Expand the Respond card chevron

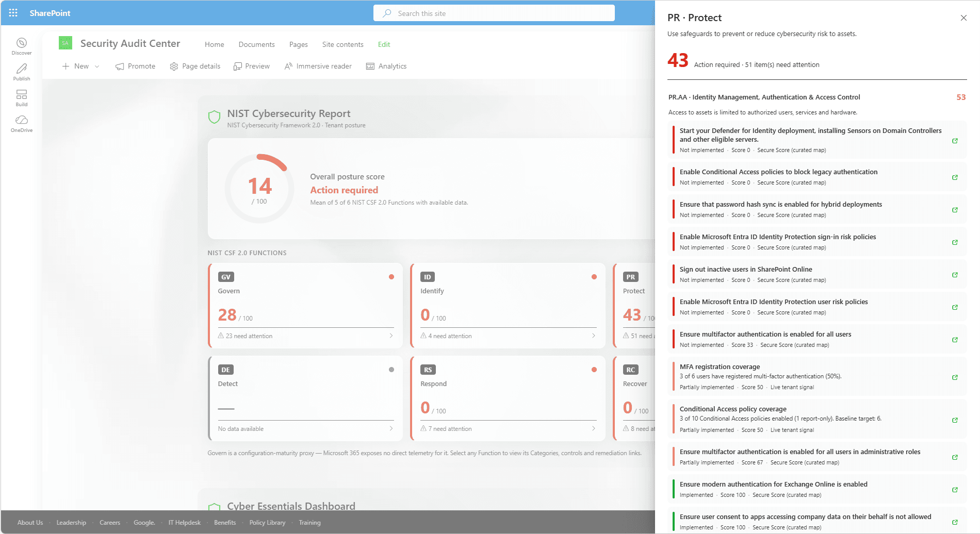tap(594, 428)
